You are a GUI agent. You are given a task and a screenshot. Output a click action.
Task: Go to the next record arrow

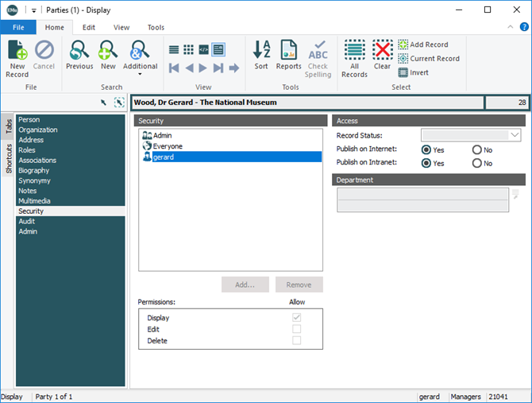coord(219,68)
